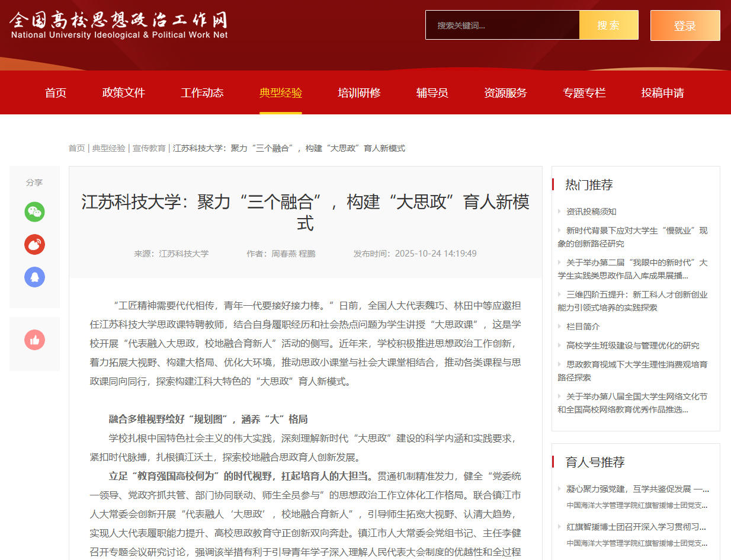
Task: Open 高校学生班级建设与管理优化的研究 article link
Action: point(633,345)
